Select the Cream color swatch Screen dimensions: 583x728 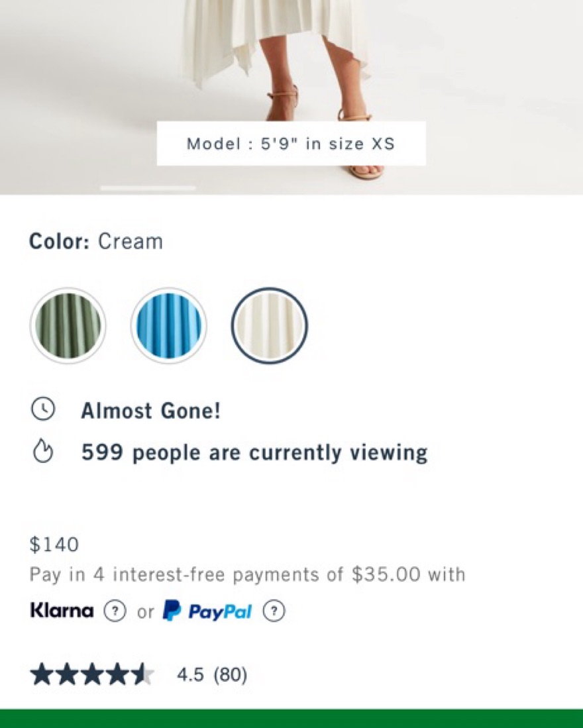point(269,326)
